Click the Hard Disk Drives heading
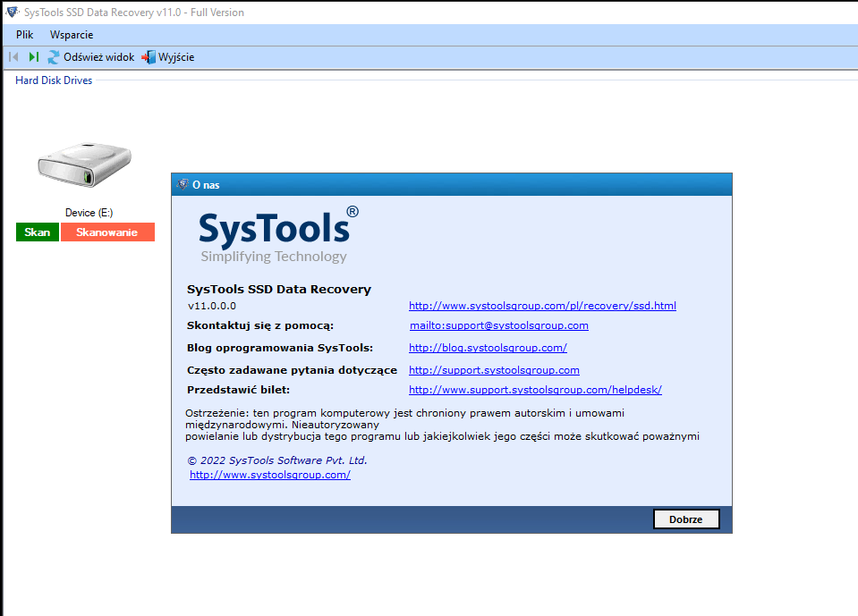858x616 pixels. (54, 80)
